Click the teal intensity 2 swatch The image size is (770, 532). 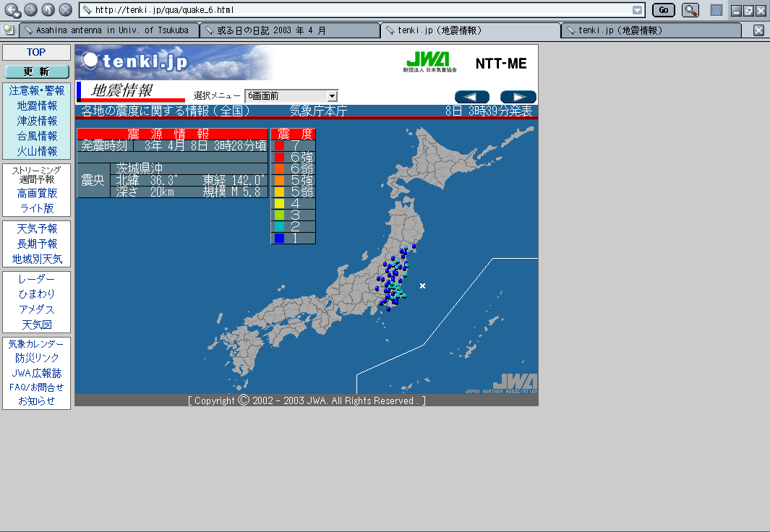point(279,227)
